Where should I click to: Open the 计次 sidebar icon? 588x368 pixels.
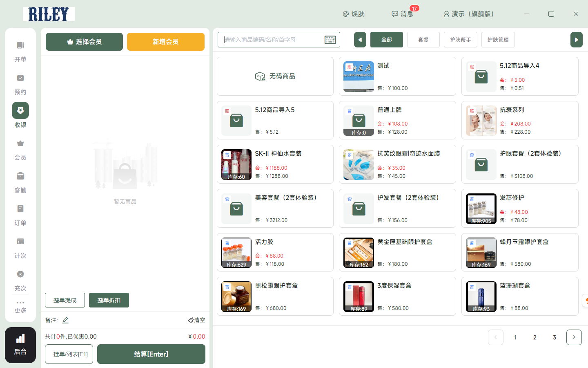[x=20, y=242]
